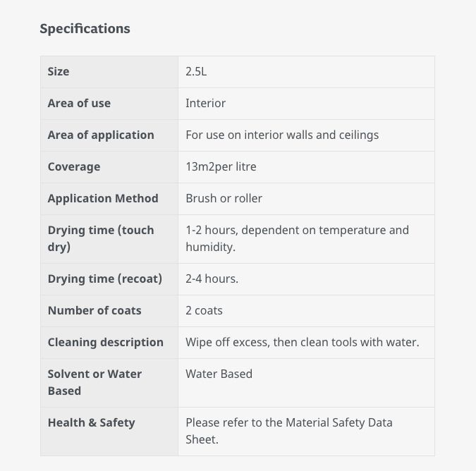
Task: Click the 2 coats value
Action: pyautogui.click(x=204, y=311)
